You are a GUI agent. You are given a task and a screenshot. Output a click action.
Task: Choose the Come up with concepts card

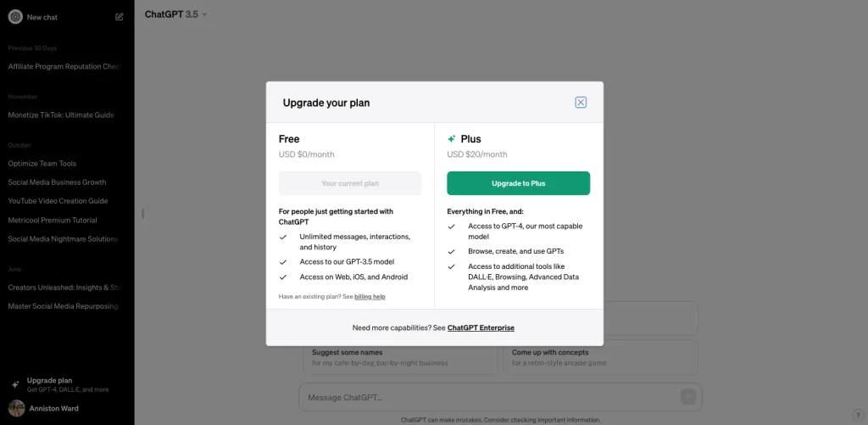(601, 357)
